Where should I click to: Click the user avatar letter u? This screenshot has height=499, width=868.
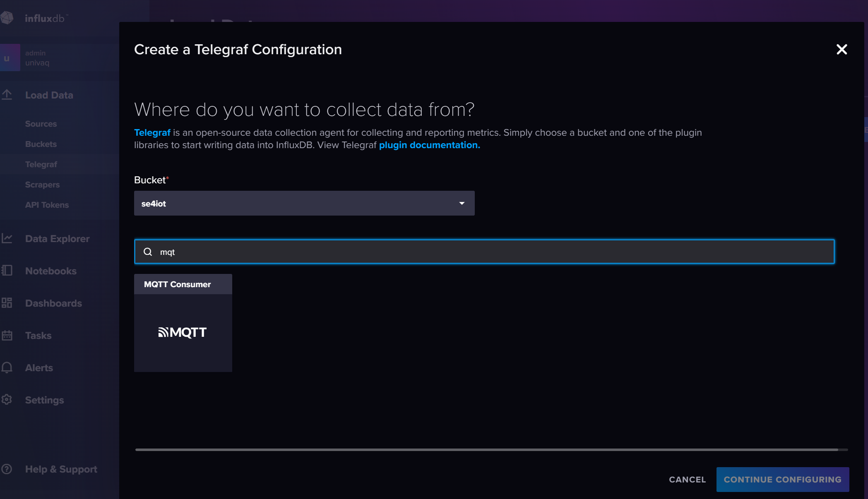[x=7, y=58]
